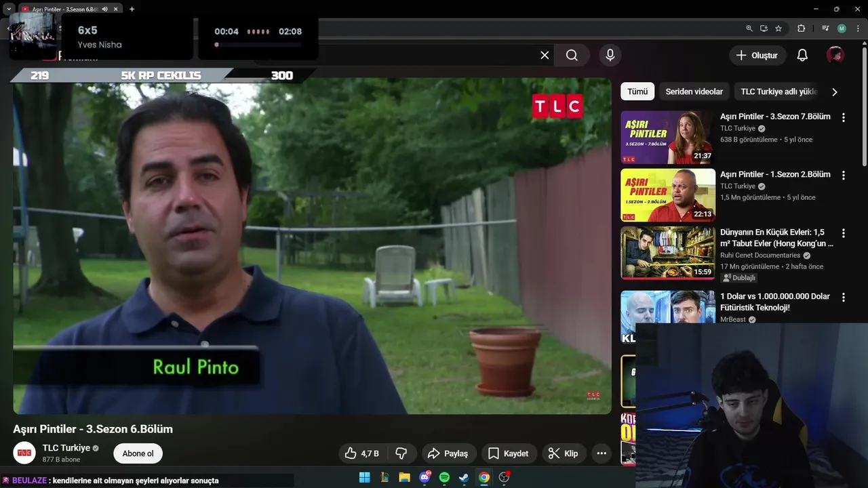
Task: Open File Explorer from taskbar
Action: tap(404, 477)
